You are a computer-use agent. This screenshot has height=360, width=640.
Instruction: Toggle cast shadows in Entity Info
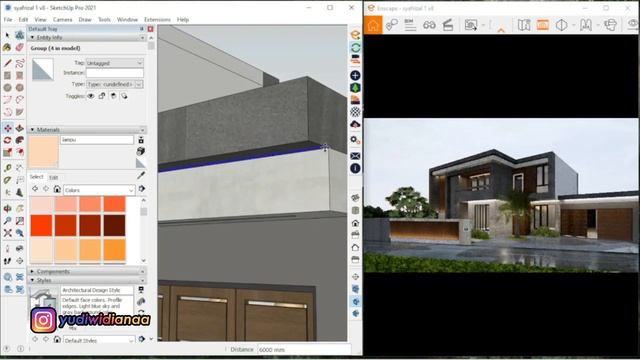click(x=124, y=96)
